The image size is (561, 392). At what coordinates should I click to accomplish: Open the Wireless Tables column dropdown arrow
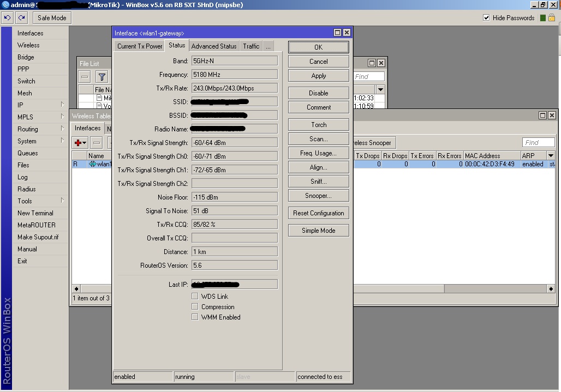pos(551,155)
